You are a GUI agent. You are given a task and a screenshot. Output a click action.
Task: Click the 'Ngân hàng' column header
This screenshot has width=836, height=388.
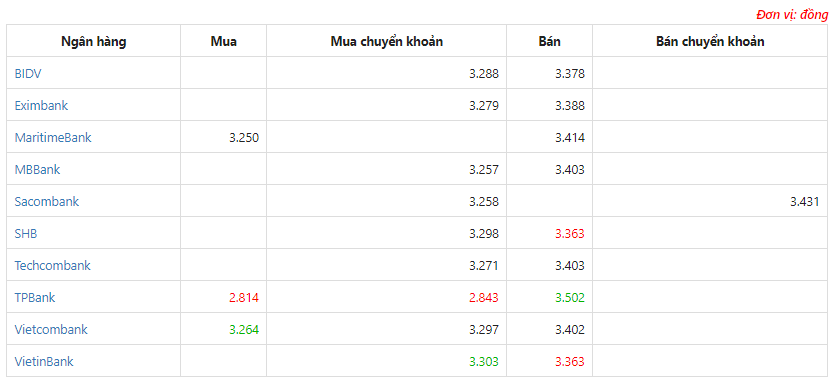tap(93, 42)
